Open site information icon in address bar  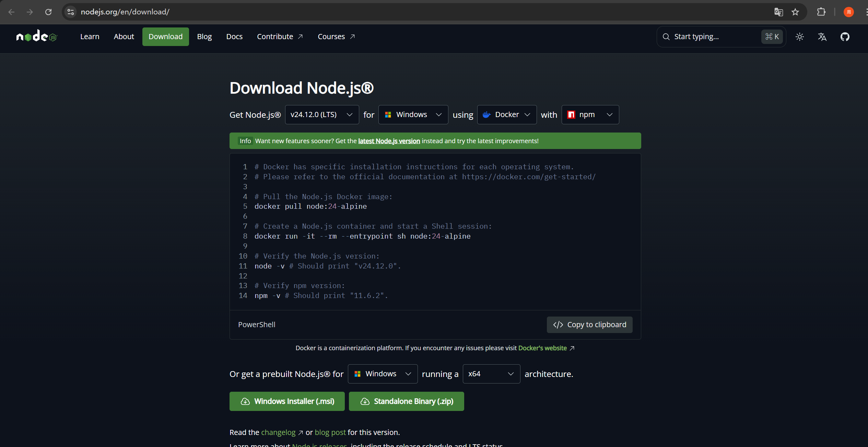[71, 12]
